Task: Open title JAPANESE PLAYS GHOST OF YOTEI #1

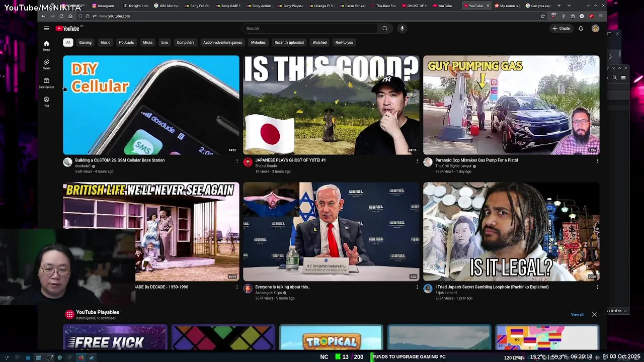Action: pyautogui.click(x=290, y=160)
